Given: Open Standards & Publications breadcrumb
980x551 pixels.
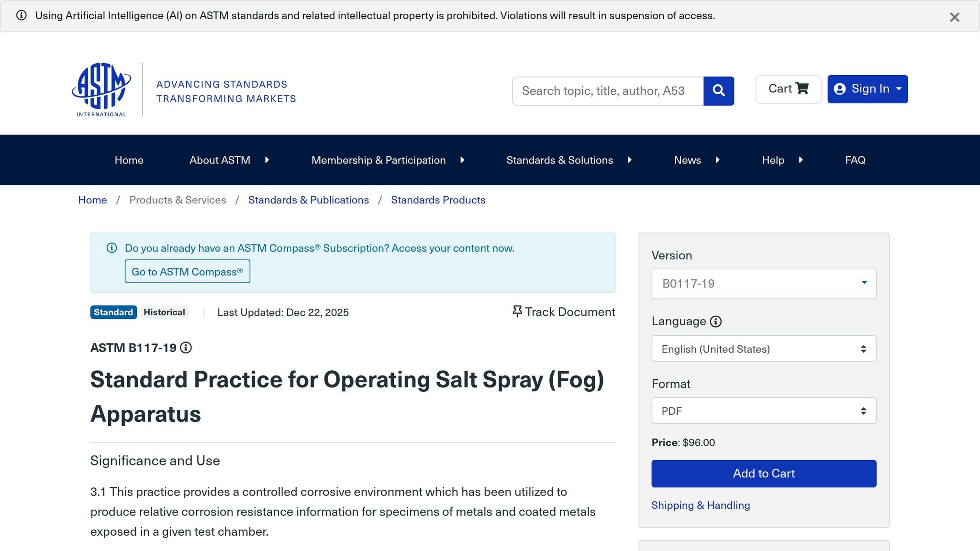Looking at the screenshot, I should 309,200.
